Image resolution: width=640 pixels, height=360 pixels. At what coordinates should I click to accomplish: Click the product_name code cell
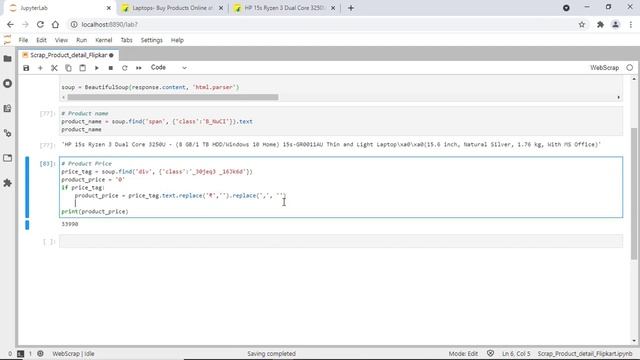(341, 121)
